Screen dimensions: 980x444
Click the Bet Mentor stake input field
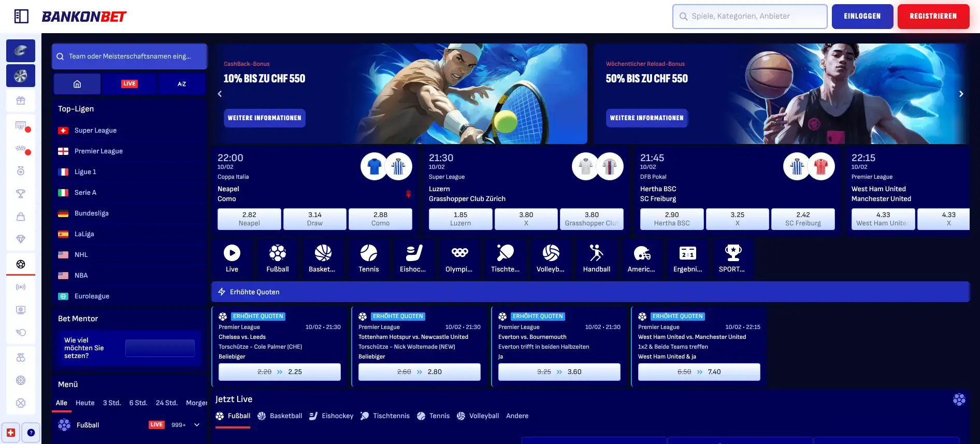(x=160, y=348)
